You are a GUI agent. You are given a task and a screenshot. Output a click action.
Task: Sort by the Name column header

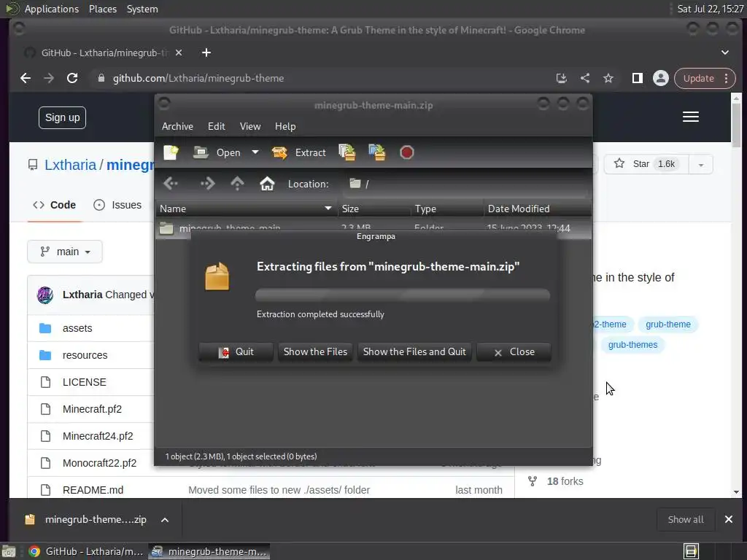[246, 209]
